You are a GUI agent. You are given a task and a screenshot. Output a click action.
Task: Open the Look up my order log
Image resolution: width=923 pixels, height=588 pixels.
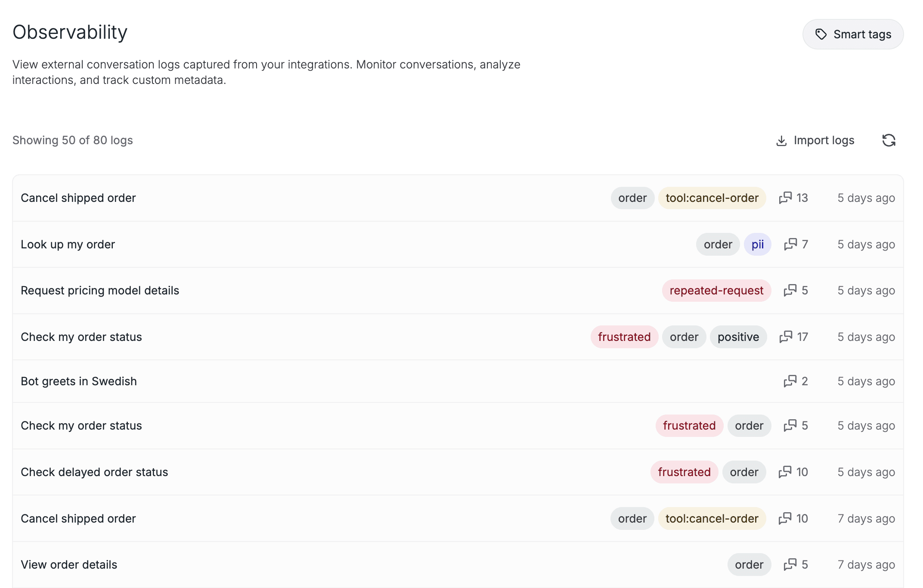click(68, 244)
